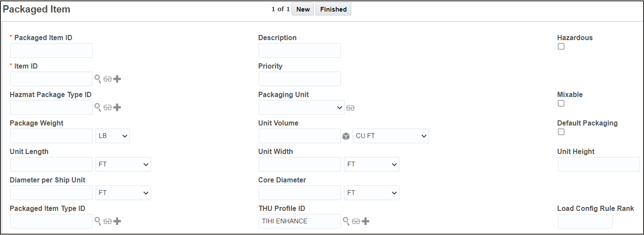Click the Unit Volume cube calculator icon
Viewport: 644px width, 235px height.
(x=346, y=136)
